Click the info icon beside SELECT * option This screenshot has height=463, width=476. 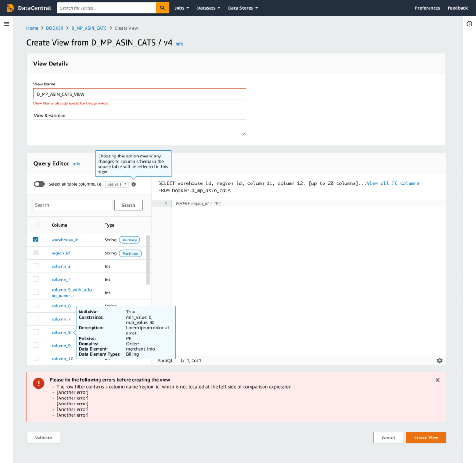(133, 184)
